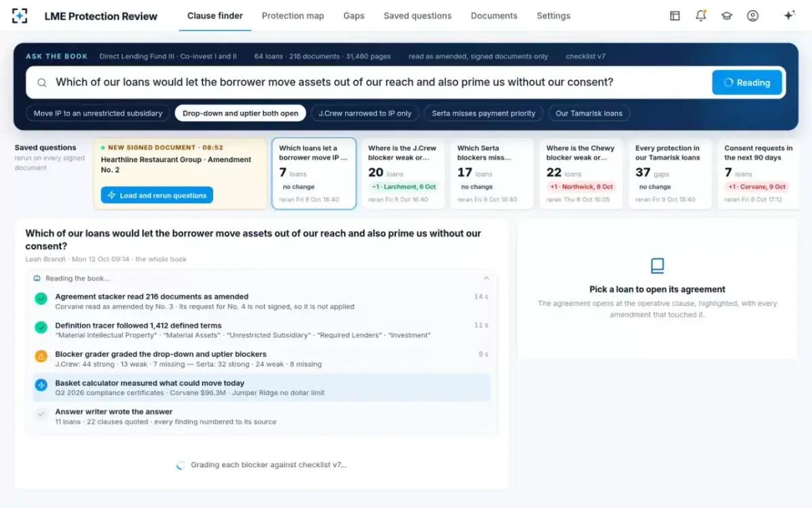The height and width of the screenshot is (508, 812).
Task: Click 'Agreement stacker read 216 documents as amended'
Action: pos(152,297)
